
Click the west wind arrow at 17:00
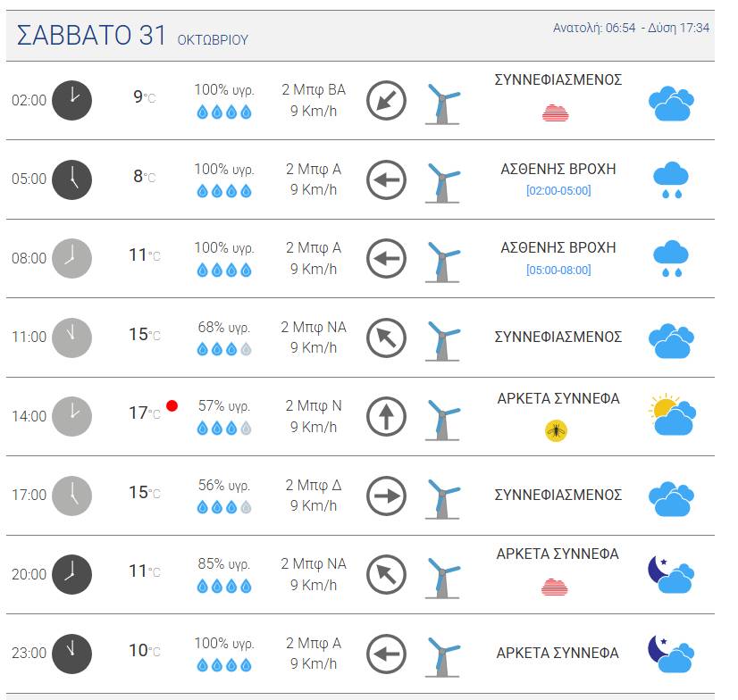[x=386, y=496]
